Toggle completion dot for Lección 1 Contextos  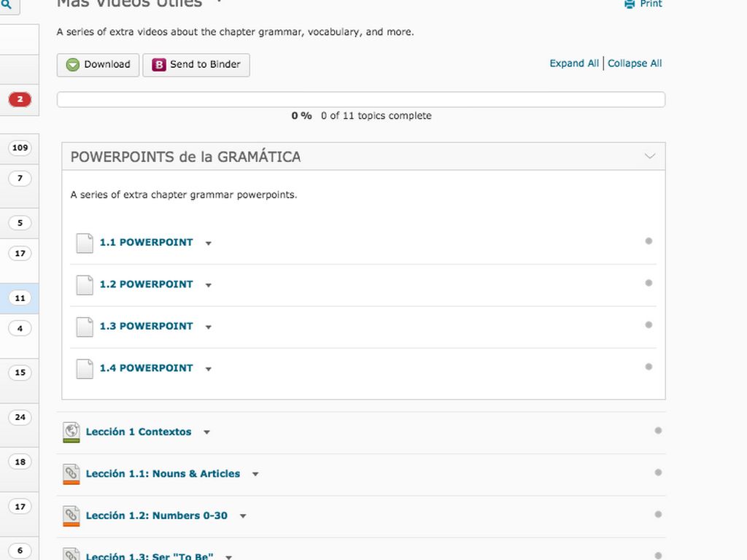pos(658,431)
